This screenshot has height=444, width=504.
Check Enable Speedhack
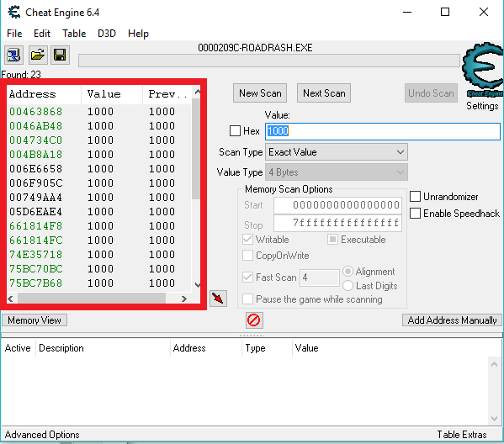coord(415,213)
